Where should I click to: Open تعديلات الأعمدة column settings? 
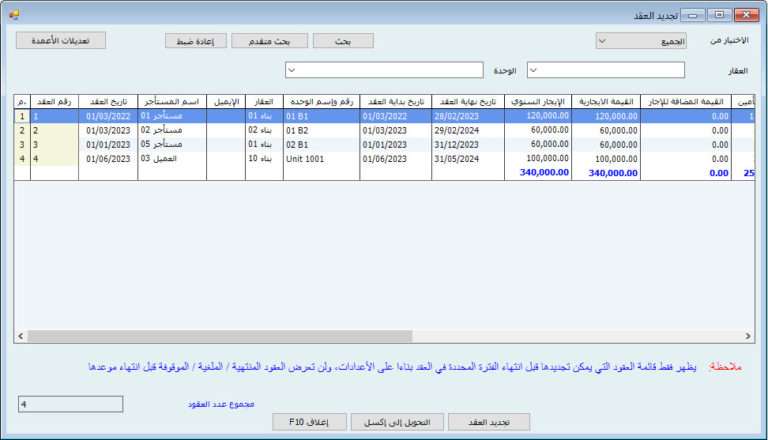[x=61, y=41]
